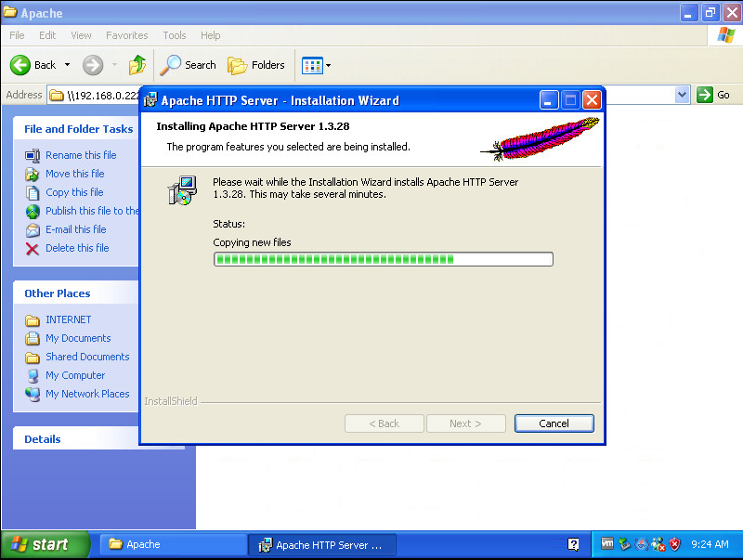This screenshot has height=560, width=743.
Task: Expand the Back history dropdown arrow
Action: [x=67, y=65]
